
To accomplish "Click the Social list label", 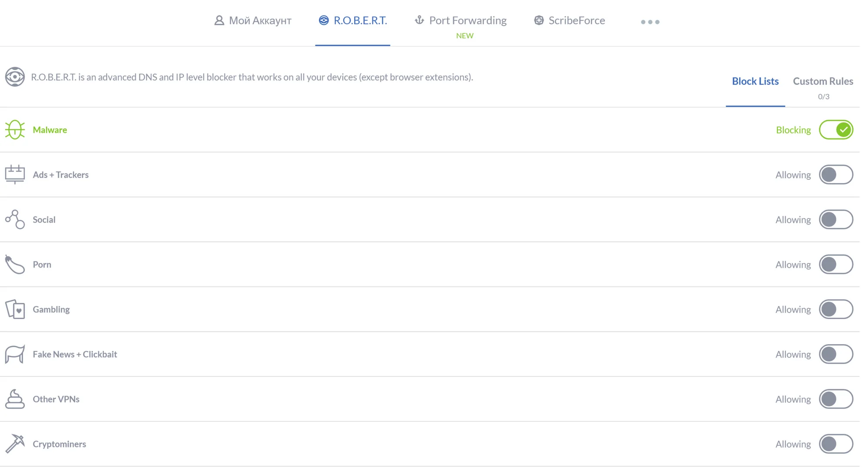I will [x=44, y=220].
